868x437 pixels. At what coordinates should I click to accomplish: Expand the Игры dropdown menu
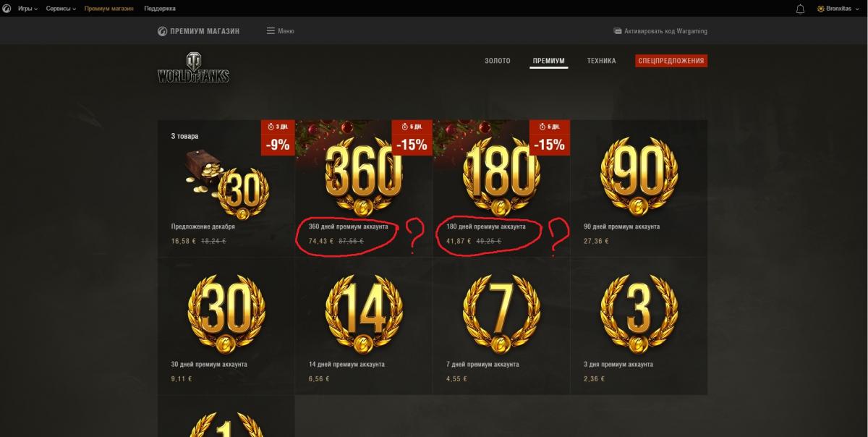(27, 9)
